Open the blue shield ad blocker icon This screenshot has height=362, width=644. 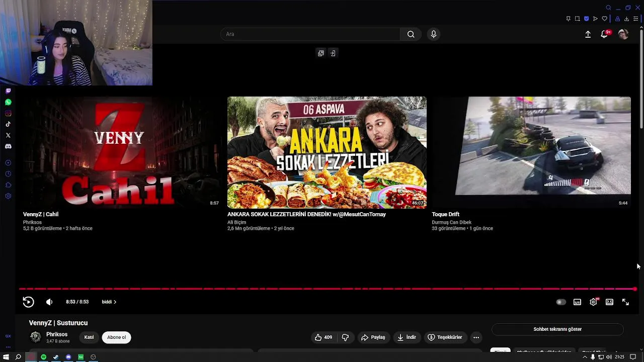tap(587, 19)
